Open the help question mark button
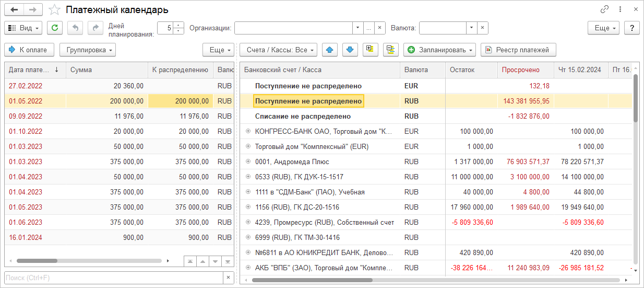The image size is (644, 288). tap(631, 28)
